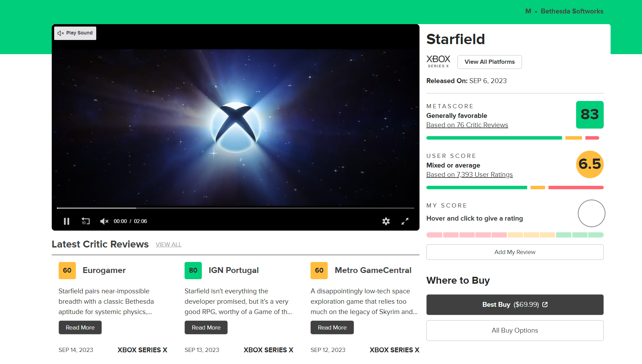The image size is (642, 364).
Task: Open Based on 7,393 User Ratings link
Action: [x=470, y=175]
